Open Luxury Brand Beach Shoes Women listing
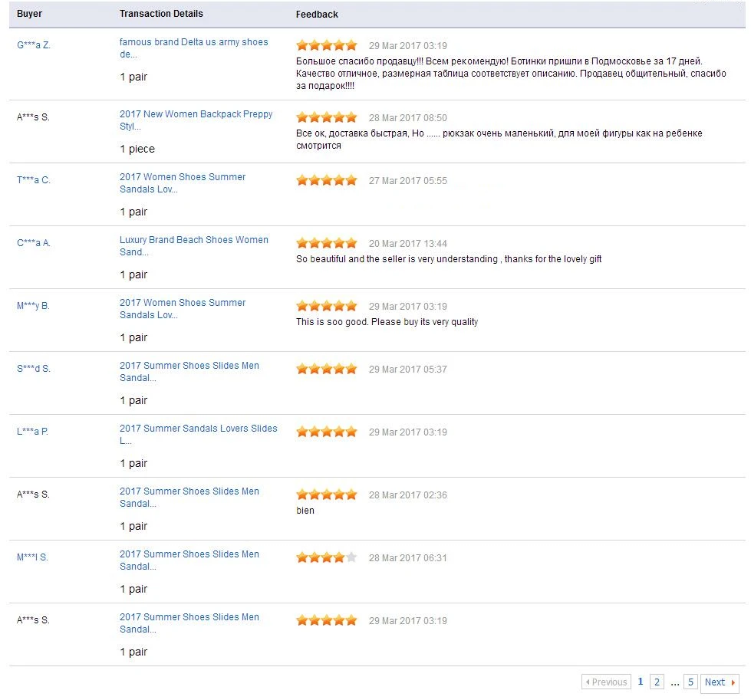 pyautogui.click(x=193, y=245)
